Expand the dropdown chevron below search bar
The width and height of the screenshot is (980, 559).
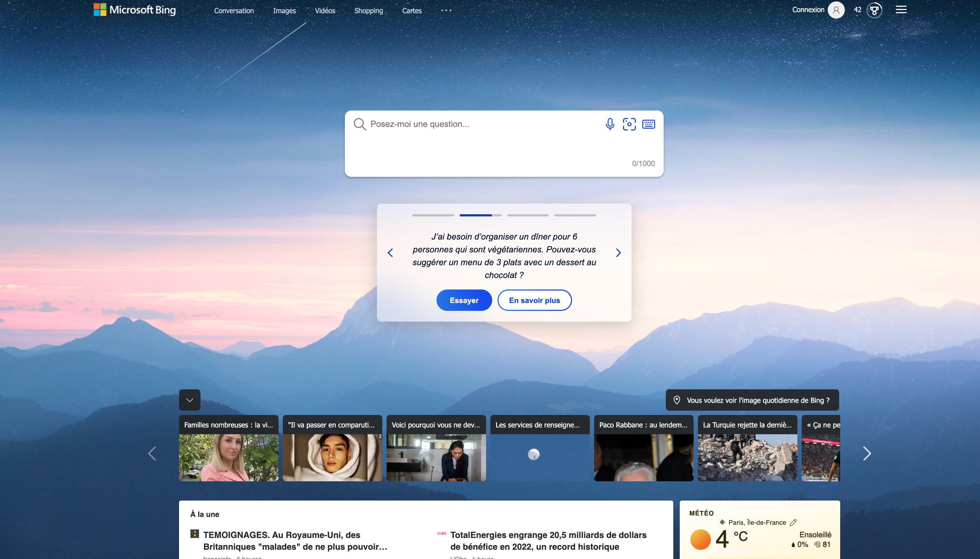[x=190, y=400]
